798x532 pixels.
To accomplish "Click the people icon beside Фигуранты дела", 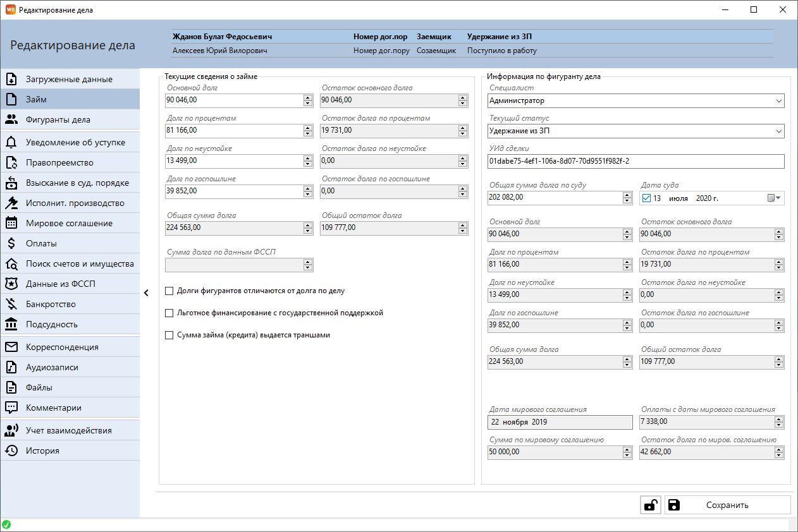I will coord(11,119).
